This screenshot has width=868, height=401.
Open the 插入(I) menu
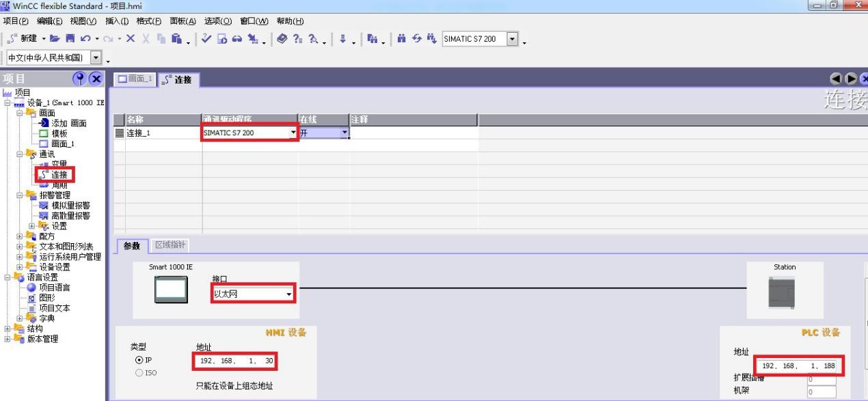tap(118, 21)
